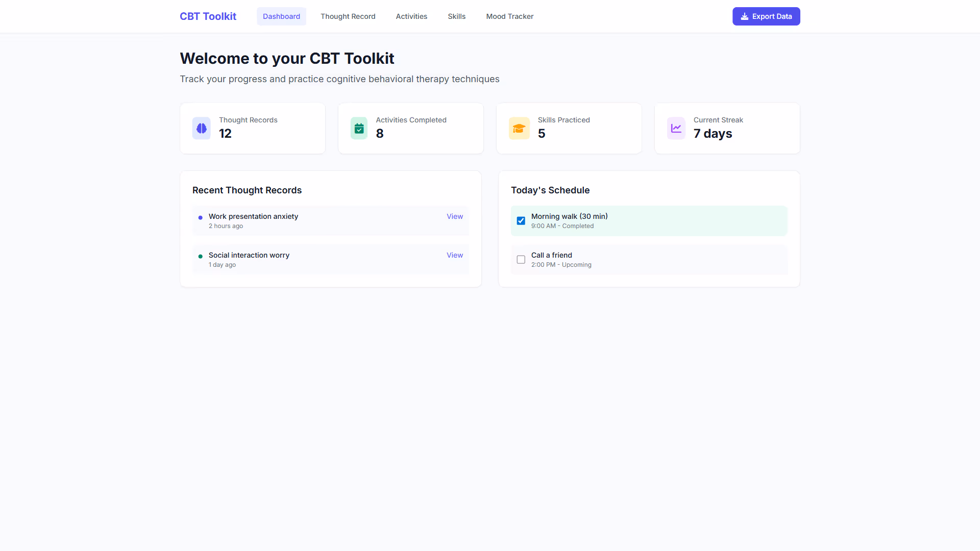Go to the Skills tab
The image size is (980, 551).
pyautogui.click(x=456, y=16)
